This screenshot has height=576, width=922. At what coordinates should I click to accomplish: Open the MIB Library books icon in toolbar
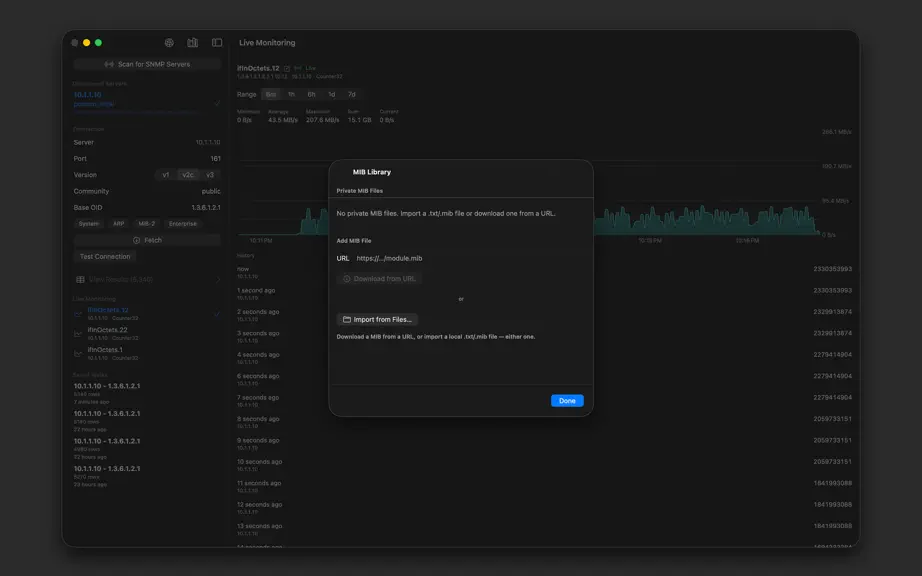(x=192, y=42)
